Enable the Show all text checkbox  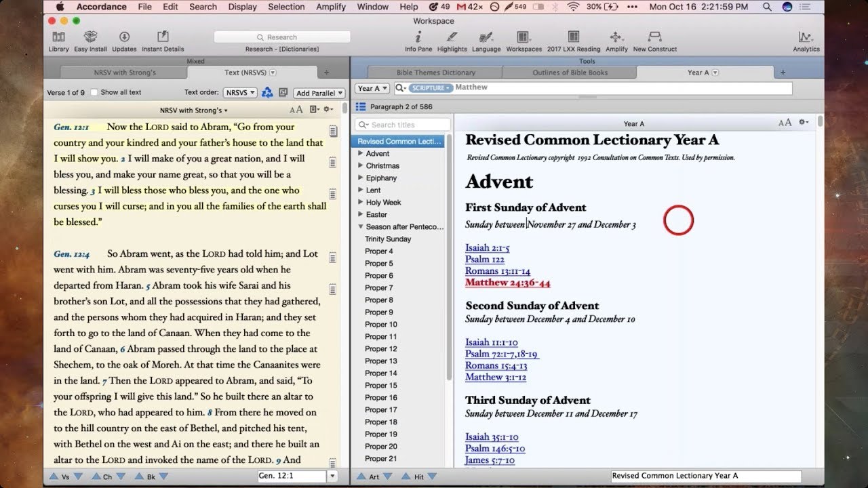94,92
